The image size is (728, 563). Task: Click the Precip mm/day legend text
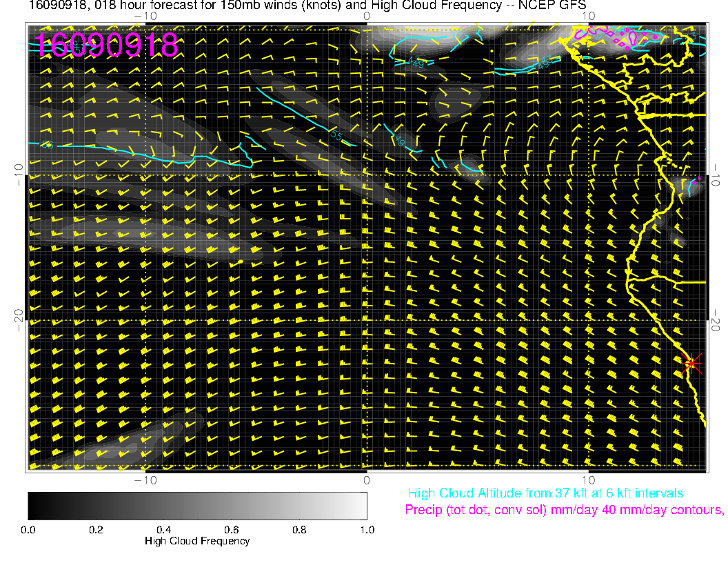pos(563,511)
